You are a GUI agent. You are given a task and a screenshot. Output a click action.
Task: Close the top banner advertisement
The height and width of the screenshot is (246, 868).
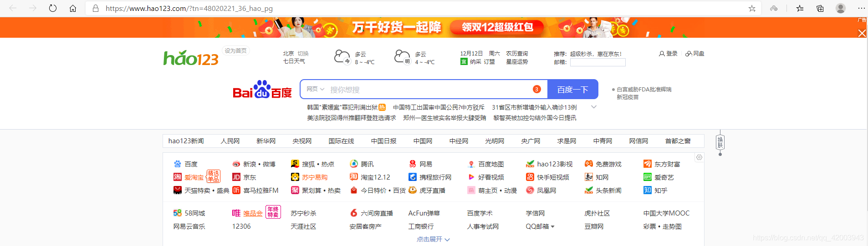click(862, 33)
